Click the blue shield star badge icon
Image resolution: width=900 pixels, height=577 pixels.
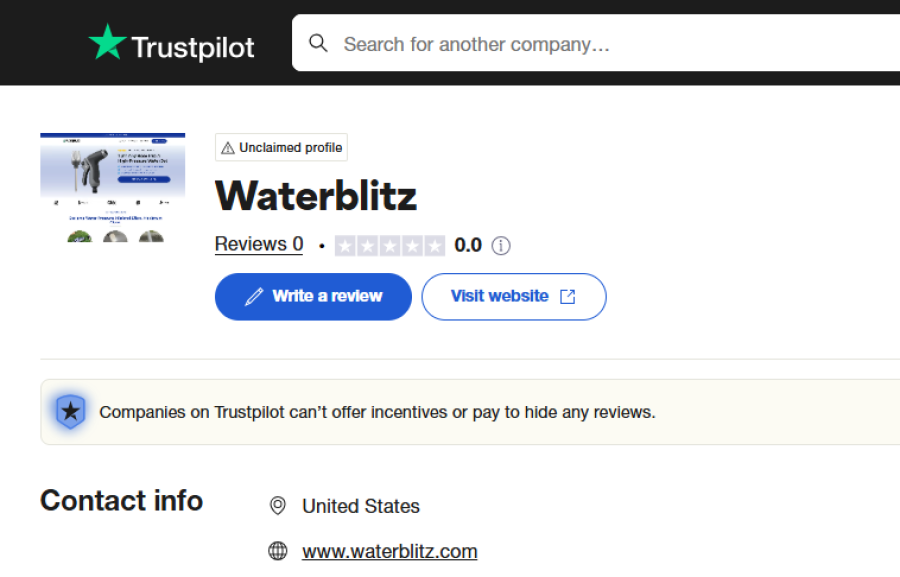tap(71, 411)
